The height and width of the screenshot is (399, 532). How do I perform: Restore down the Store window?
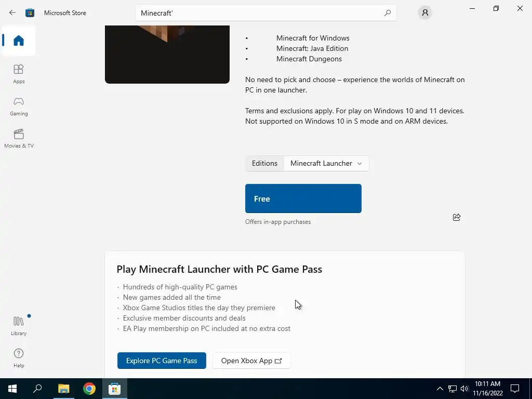coord(496,8)
